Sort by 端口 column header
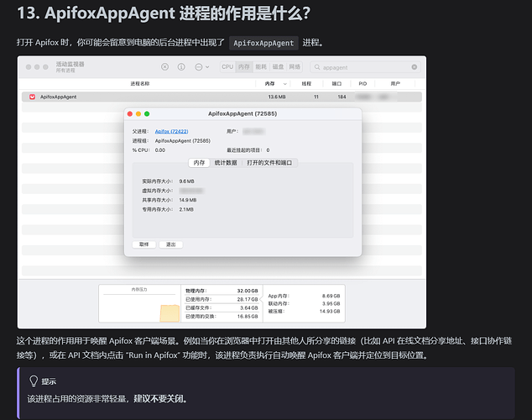The image size is (532, 420). point(336,83)
